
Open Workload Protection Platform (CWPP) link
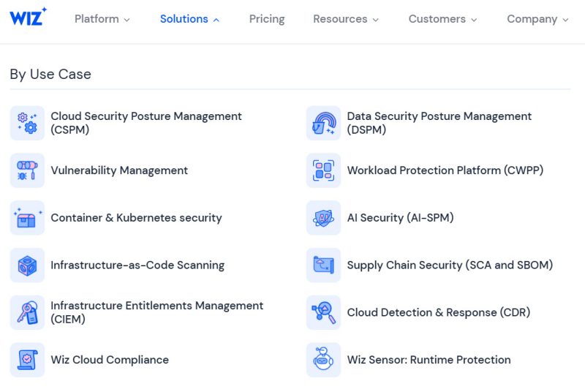445,170
